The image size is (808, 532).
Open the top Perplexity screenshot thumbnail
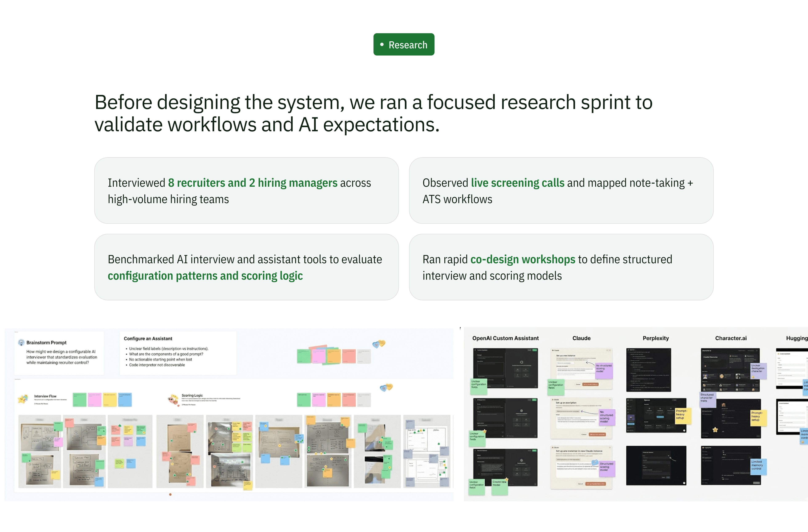pyautogui.click(x=649, y=370)
